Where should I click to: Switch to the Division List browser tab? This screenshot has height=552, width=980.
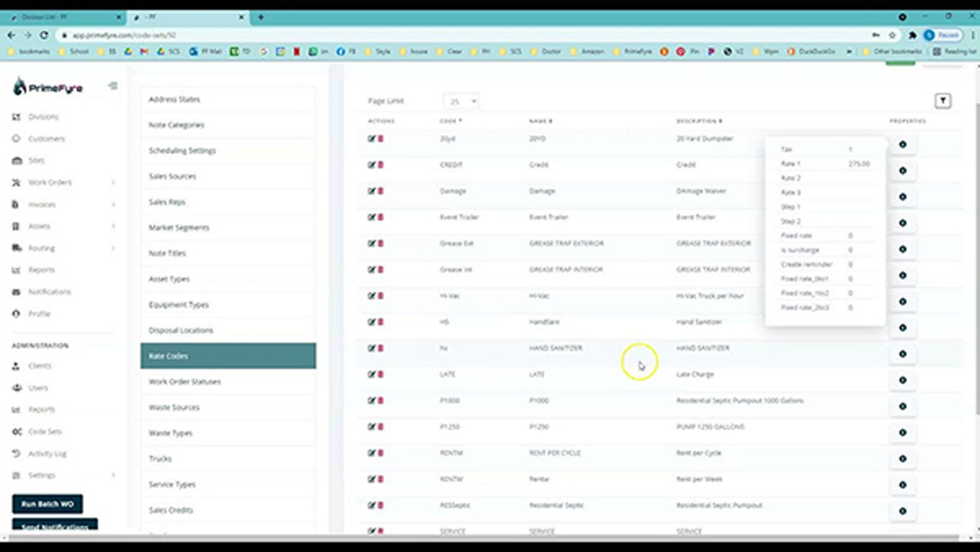click(x=65, y=16)
